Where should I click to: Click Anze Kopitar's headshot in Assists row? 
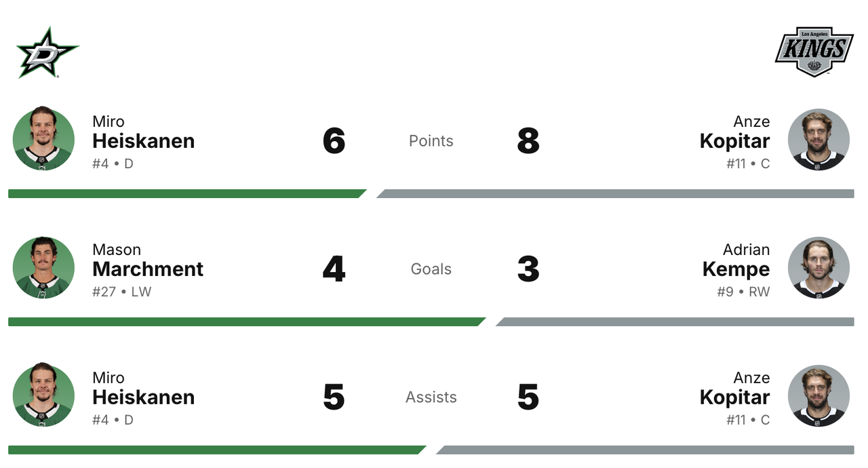(818, 396)
